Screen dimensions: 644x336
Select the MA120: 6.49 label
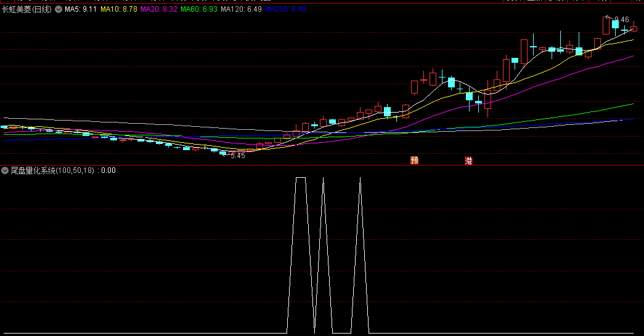[x=241, y=9]
